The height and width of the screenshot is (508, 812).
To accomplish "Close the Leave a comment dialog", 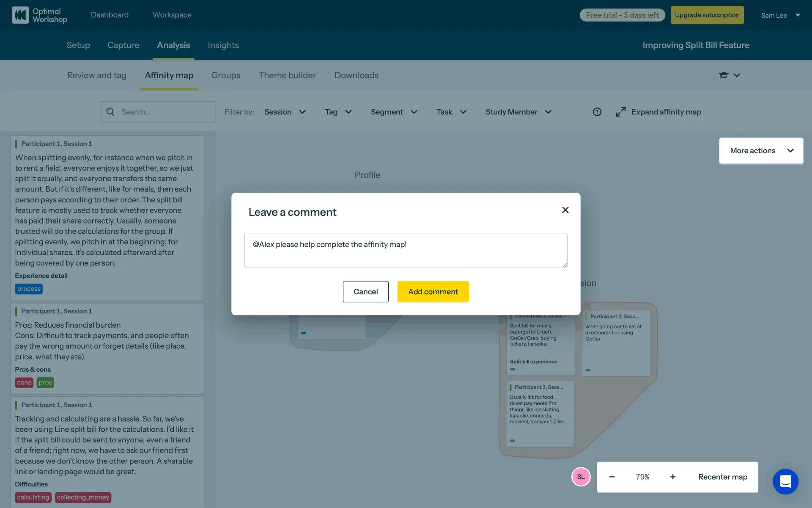I will point(565,210).
